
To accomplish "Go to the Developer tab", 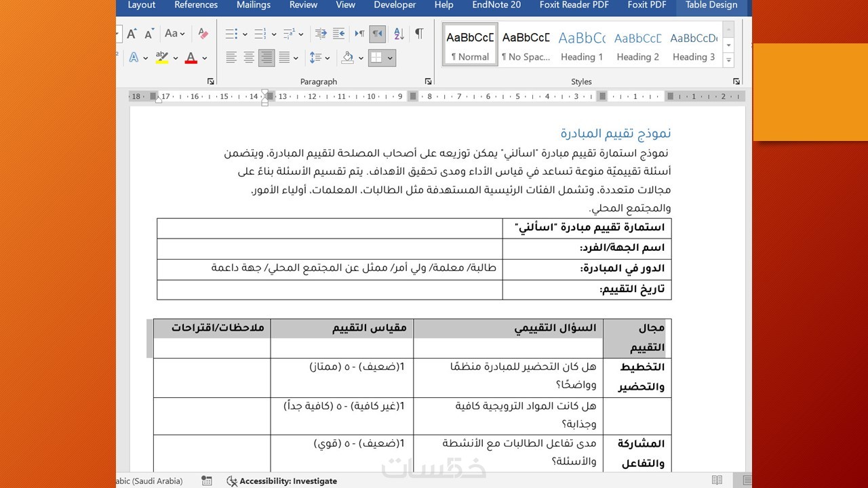I will coord(395,5).
